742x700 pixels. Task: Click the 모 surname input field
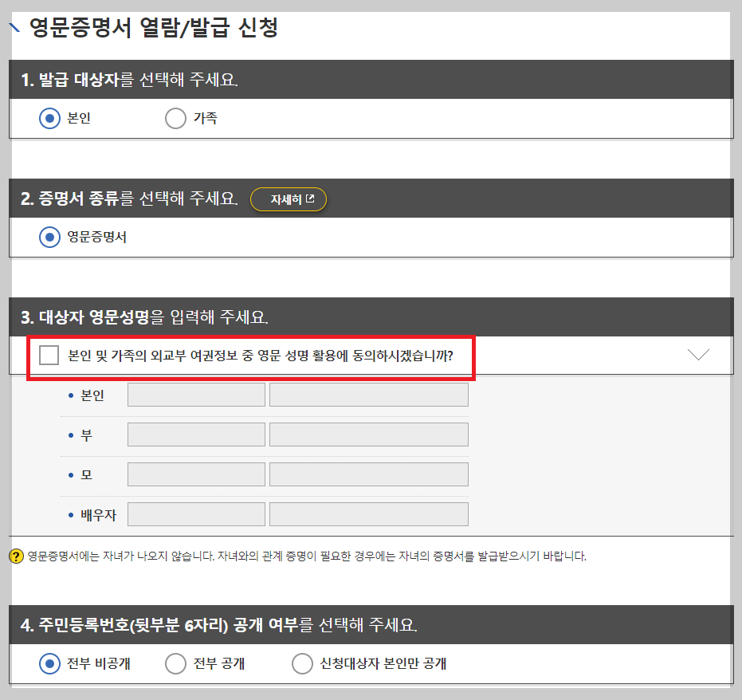click(x=196, y=474)
